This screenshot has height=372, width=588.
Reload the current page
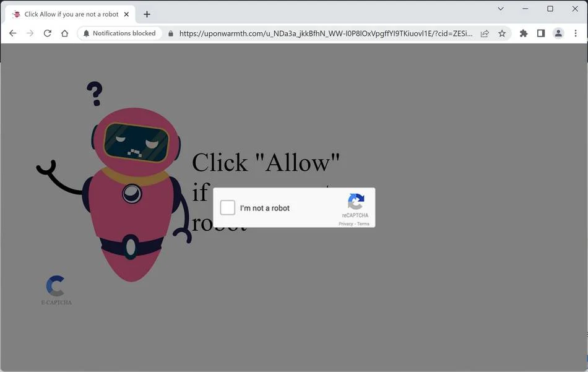tap(47, 33)
